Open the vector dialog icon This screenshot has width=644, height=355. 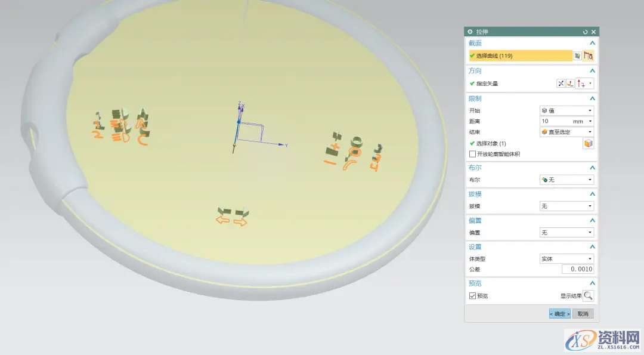[571, 84]
